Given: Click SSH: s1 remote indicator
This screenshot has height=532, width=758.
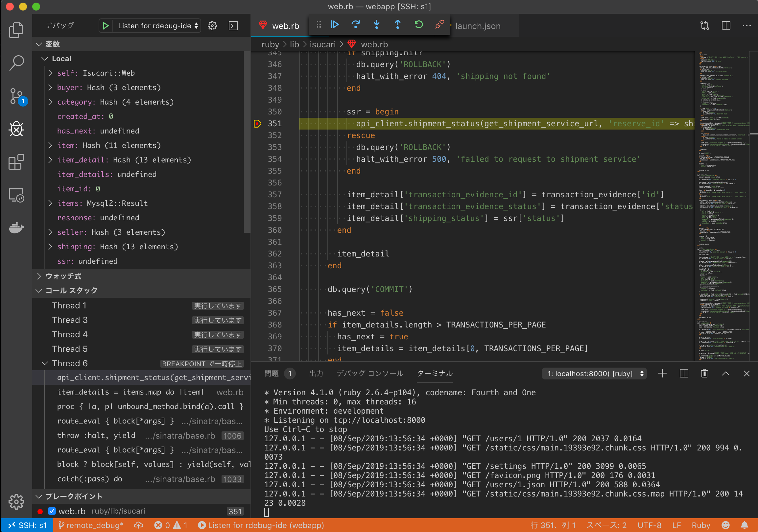Looking at the screenshot, I should (x=27, y=525).
